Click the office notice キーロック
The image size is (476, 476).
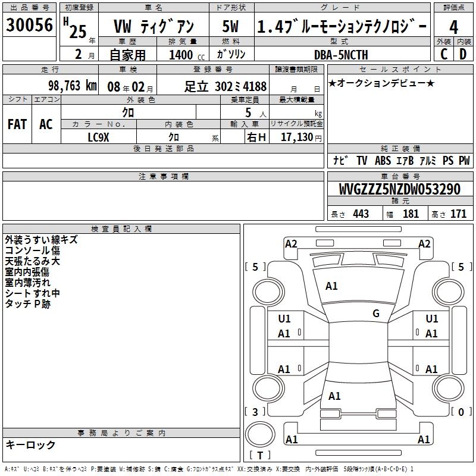(30, 444)
